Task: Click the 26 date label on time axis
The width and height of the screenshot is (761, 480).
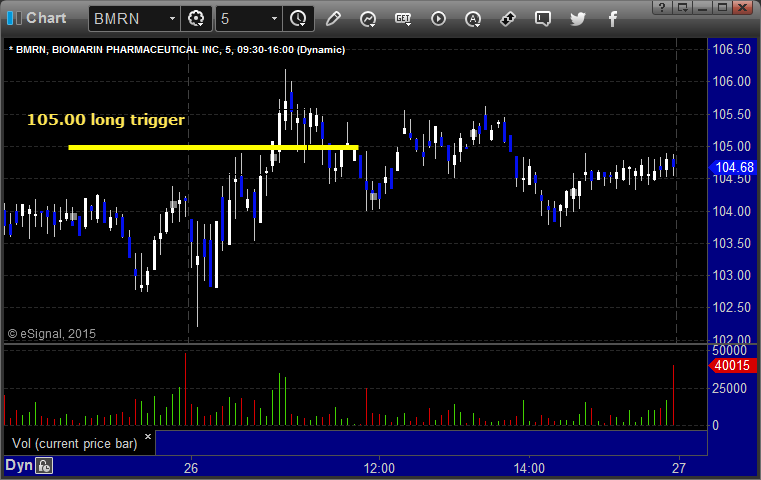Action: point(191,468)
